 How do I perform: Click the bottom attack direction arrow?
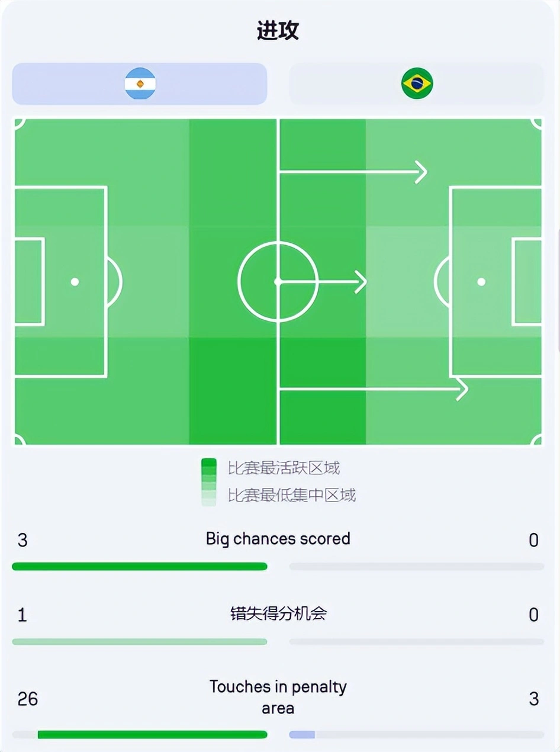(374, 389)
